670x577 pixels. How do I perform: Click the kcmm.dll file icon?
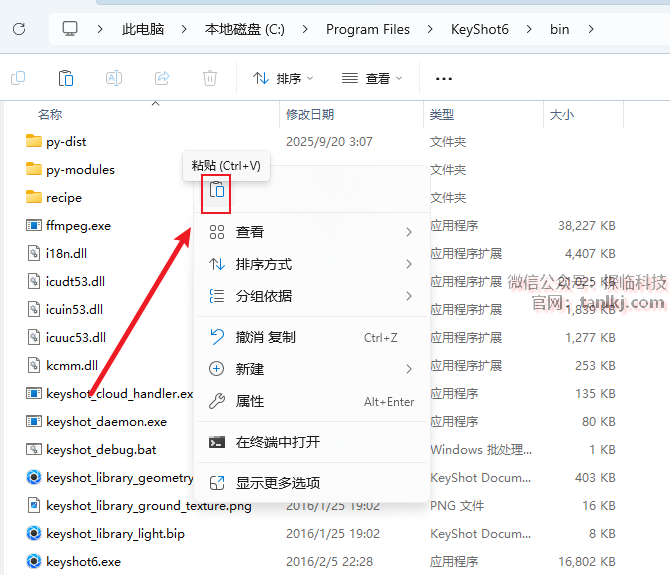(x=34, y=365)
